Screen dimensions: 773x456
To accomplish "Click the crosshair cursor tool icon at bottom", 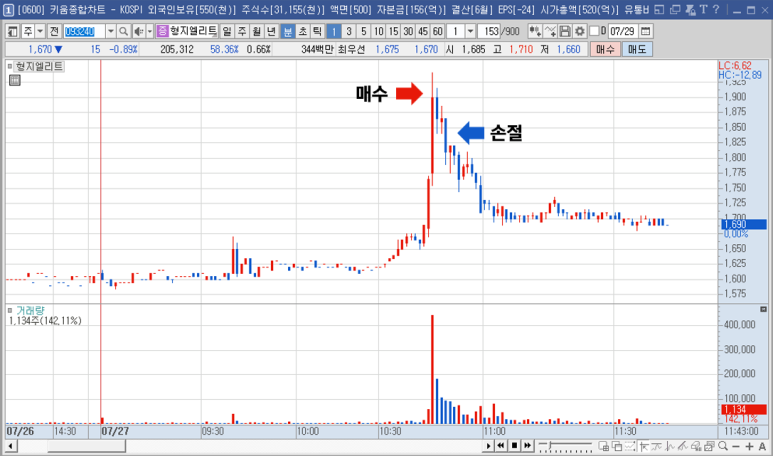I will pos(643,446).
